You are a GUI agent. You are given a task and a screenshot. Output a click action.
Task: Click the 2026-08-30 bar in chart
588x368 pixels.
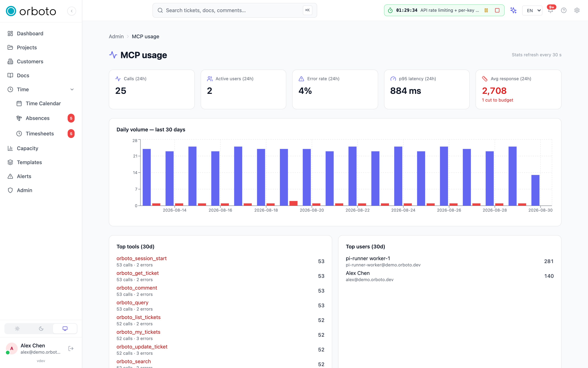pos(535,190)
